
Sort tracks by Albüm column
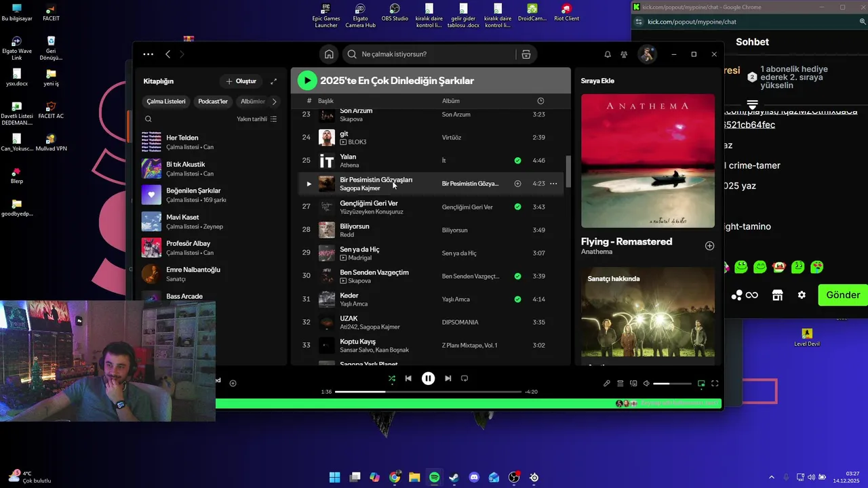[x=451, y=101]
